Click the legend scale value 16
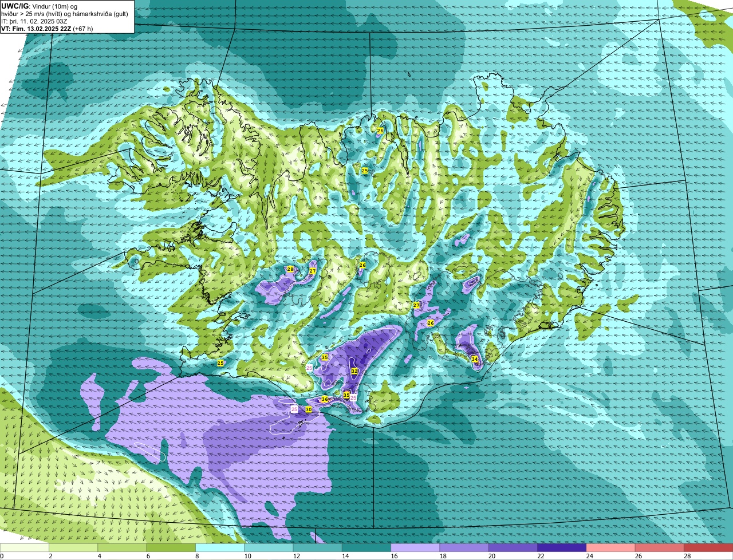Viewport: 733px width, 560px height. coord(395,556)
